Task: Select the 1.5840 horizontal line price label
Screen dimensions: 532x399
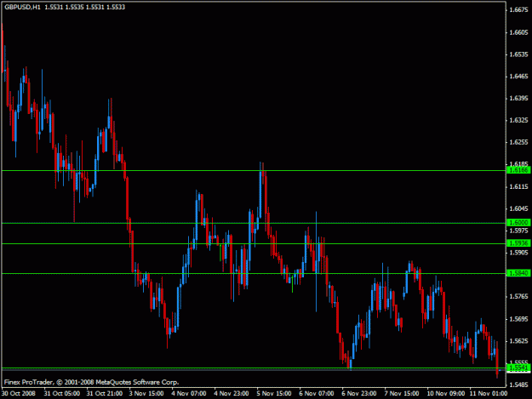Action: (518, 273)
